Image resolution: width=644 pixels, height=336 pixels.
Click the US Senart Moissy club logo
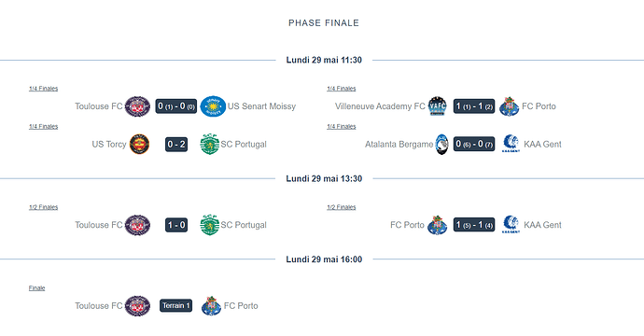(x=213, y=106)
